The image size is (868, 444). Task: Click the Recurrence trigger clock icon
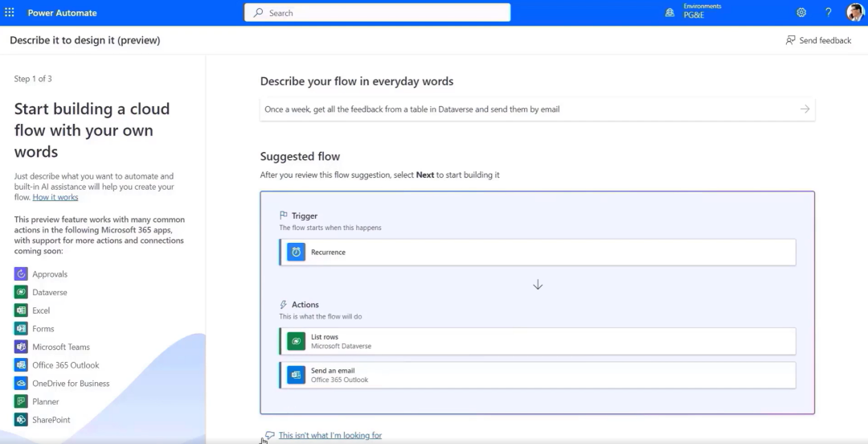click(x=297, y=253)
